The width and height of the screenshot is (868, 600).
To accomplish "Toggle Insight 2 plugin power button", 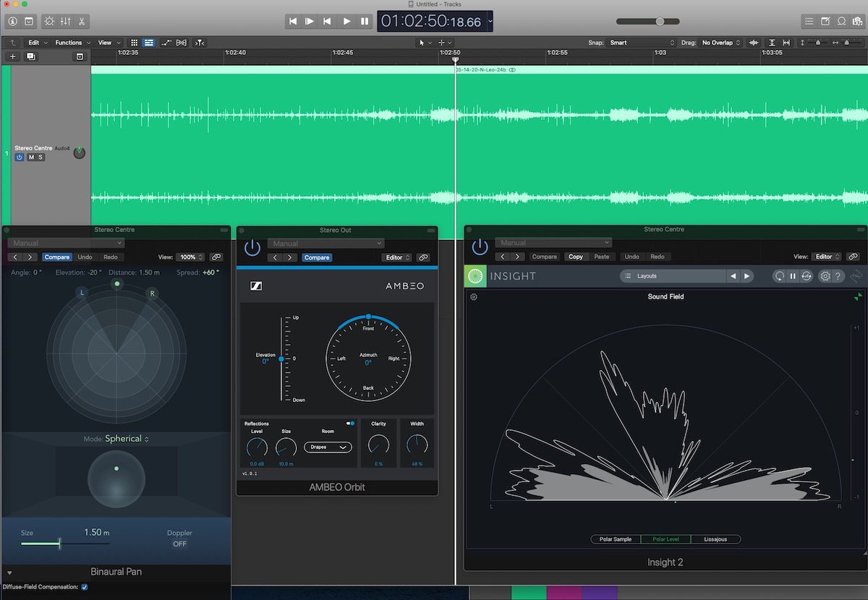I will pyautogui.click(x=480, y=248).
